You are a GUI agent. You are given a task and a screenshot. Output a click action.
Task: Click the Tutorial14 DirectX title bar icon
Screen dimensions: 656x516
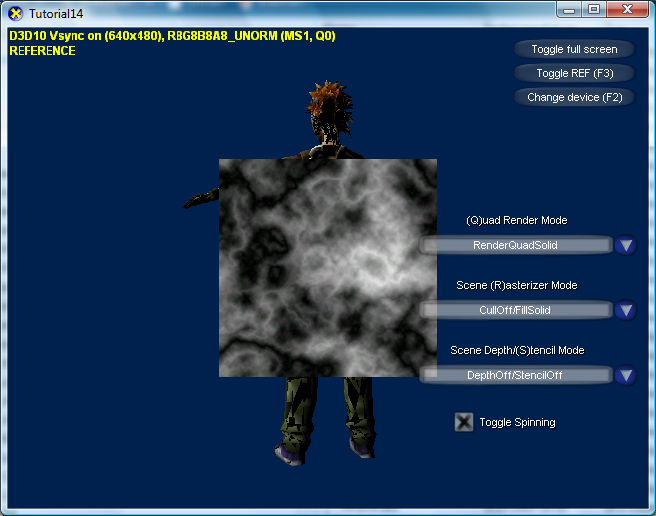pyautogui.click(x=15, y=13)
